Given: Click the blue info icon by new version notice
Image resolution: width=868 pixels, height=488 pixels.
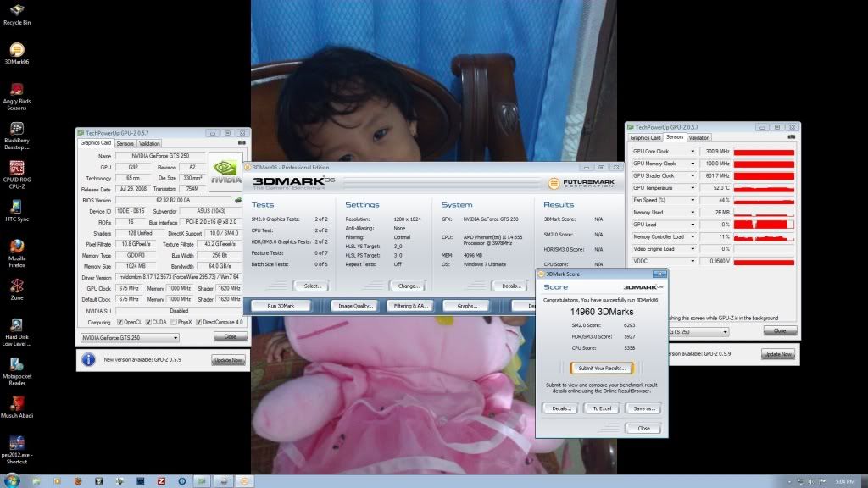Looking at the screenshot, I should (88, 359).
